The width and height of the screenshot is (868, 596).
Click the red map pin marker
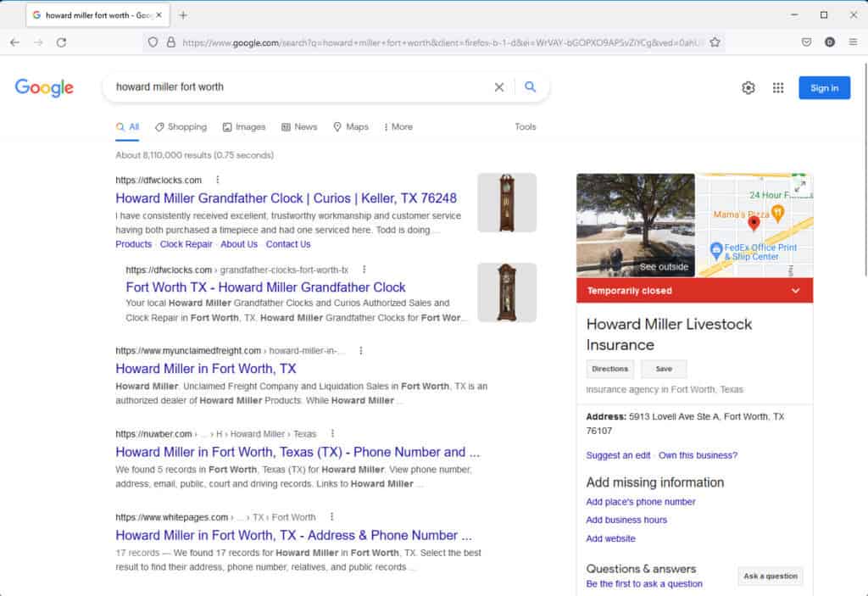(754, 224)
